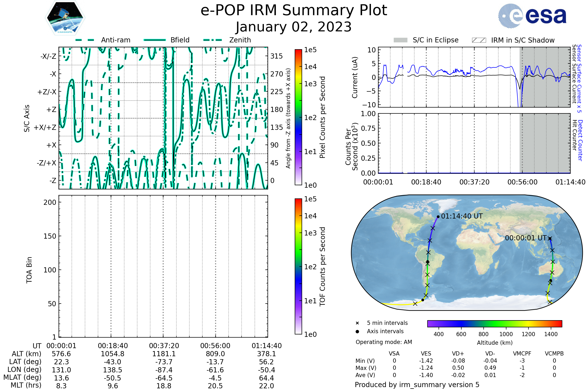Click the CASSIOPE satellite hexagon logo
The image size is (588, 392).
(65, 18)
